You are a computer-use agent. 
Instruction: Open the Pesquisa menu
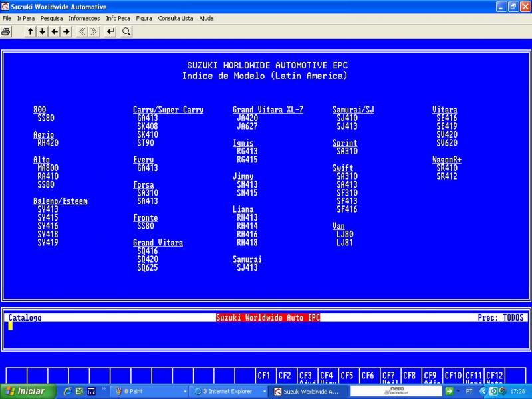coord(51,19)
